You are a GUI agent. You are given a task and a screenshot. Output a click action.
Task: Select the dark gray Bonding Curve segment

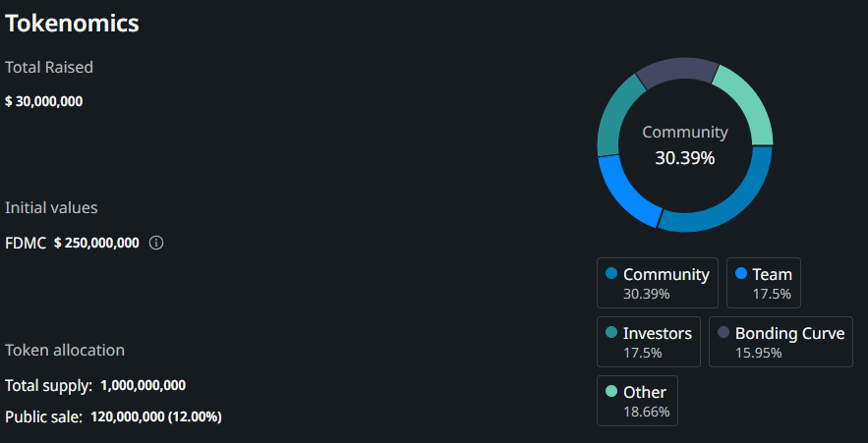point(676,69)
